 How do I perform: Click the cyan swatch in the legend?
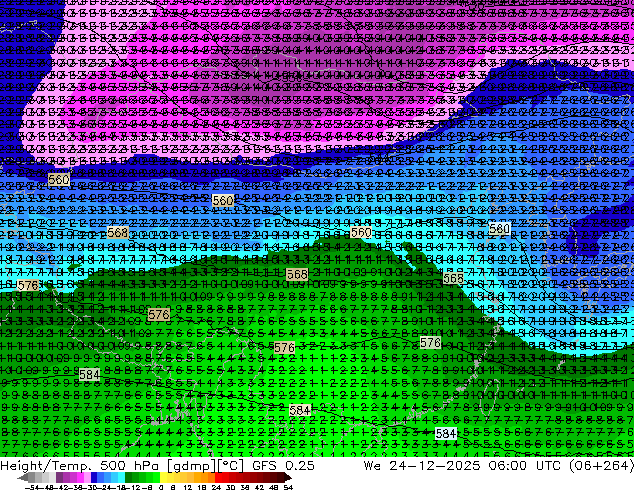(121, 477)
